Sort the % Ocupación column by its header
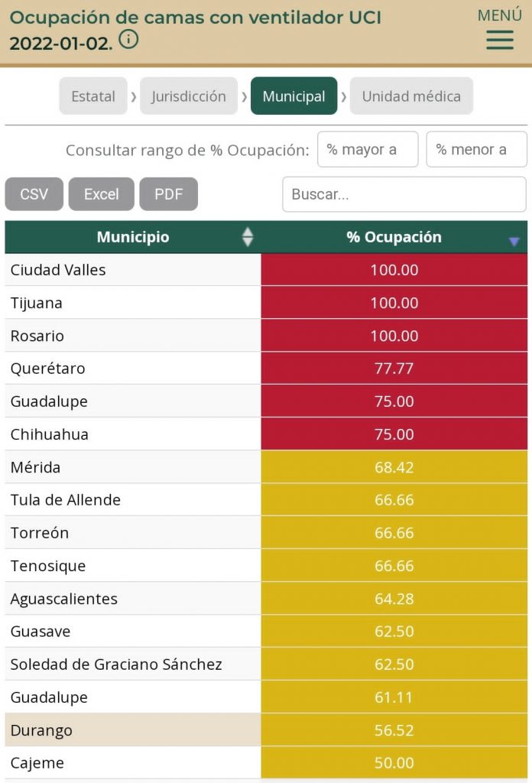532x783 pixels. pos(394,238)
